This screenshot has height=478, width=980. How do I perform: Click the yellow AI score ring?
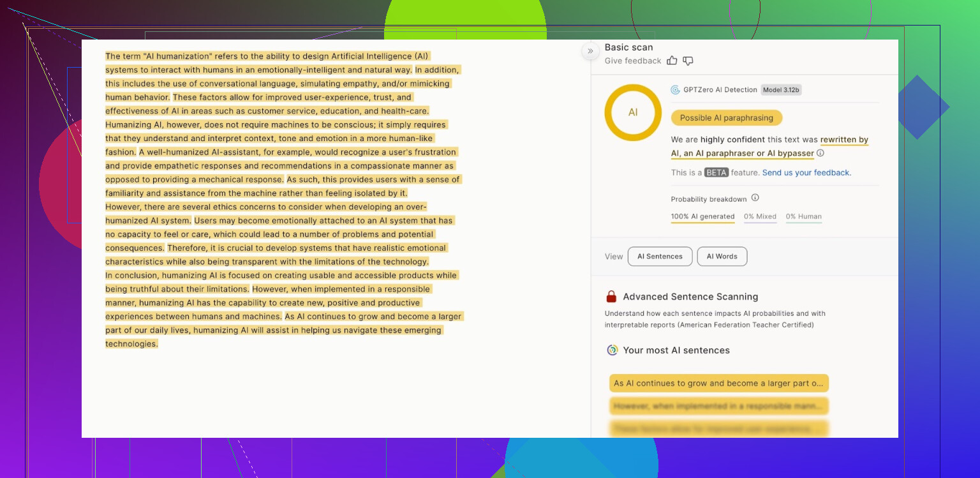pos(632,112)
